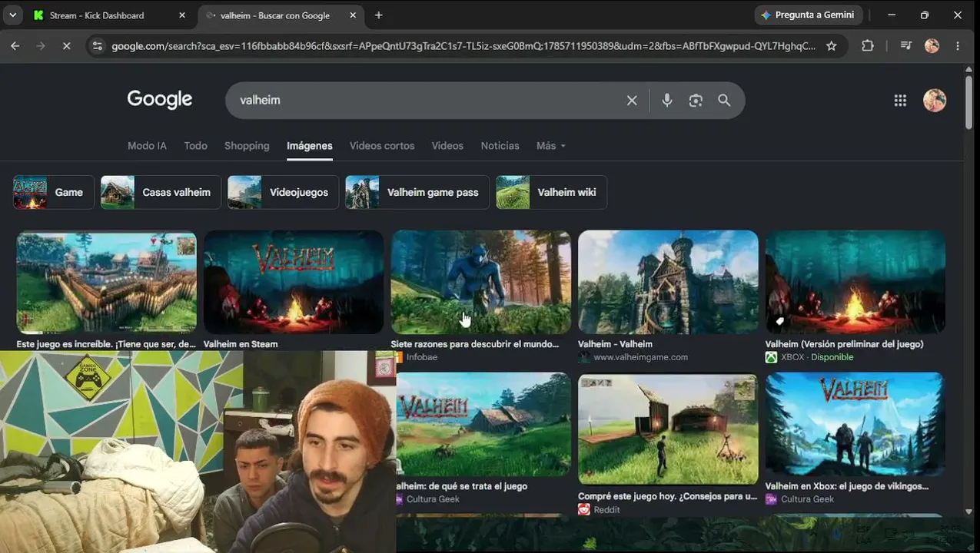Open a new browser tab

click(378, 15)
